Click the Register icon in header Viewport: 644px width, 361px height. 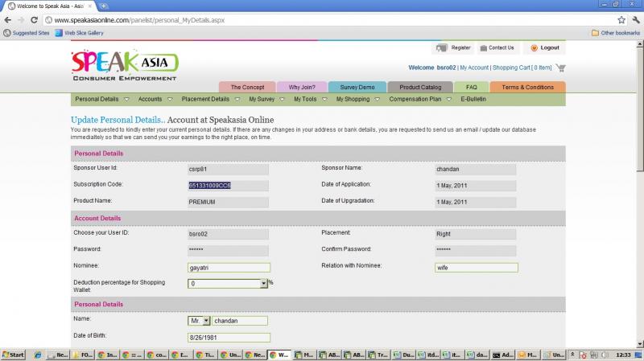pos(441,48)
